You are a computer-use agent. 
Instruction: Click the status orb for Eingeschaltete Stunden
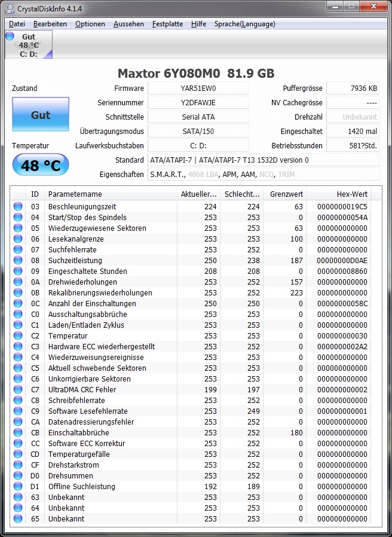click(18, 271)
